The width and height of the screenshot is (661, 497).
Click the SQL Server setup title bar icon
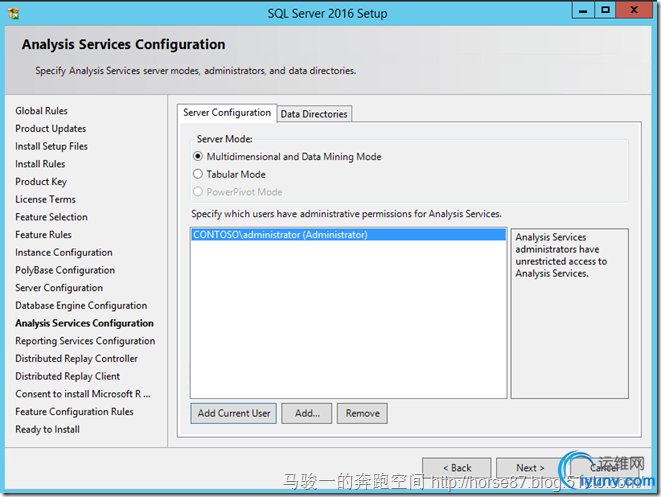click(x=13, y=13)
